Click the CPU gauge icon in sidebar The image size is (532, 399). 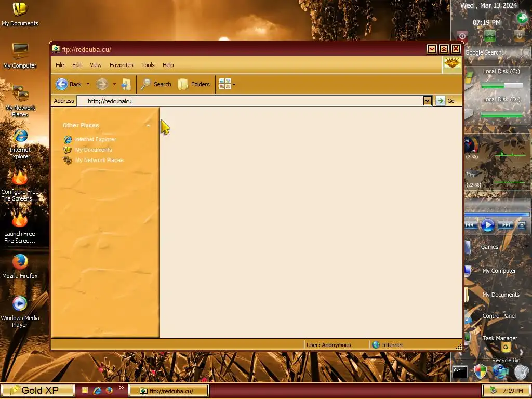472,146
